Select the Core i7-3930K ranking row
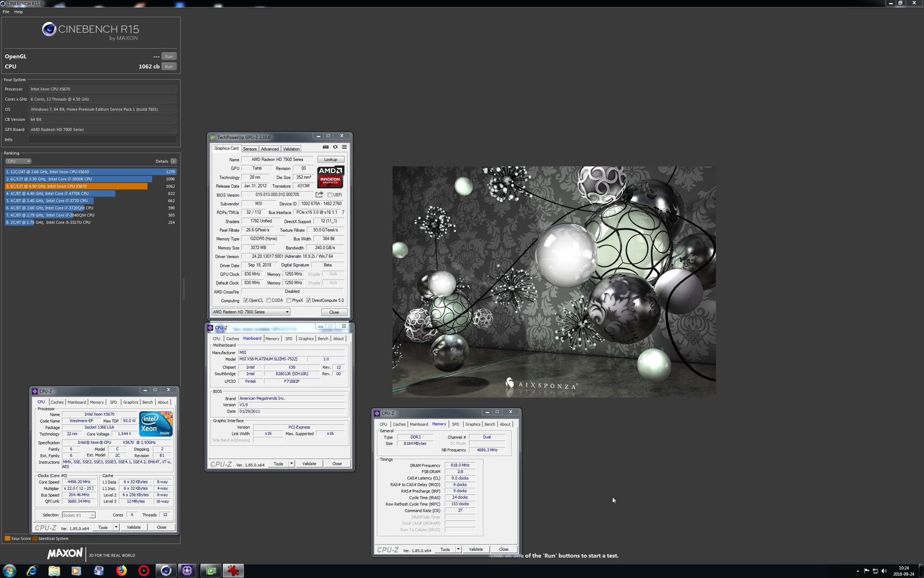The height and width of the screenshot is (578, 924). pyautogui.click(x=90, y=179)
